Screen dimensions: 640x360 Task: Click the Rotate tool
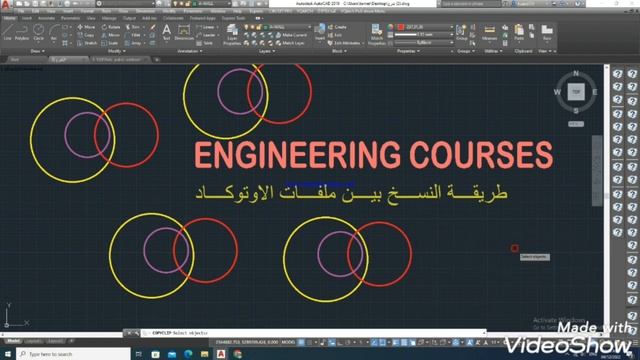click(111, 27)
